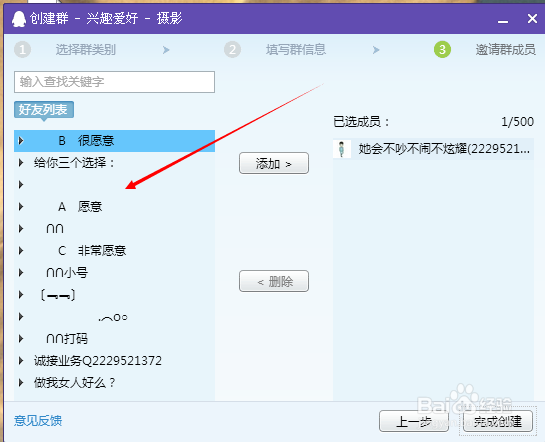This screenshot has height=442, width=545.
Task: Click the < 删除 button
Action: click(274, 281)
